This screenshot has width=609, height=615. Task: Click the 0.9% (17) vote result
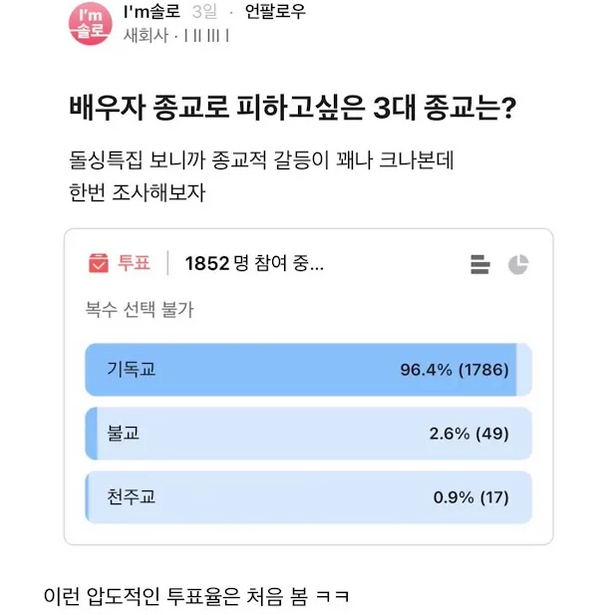(470, 497)
